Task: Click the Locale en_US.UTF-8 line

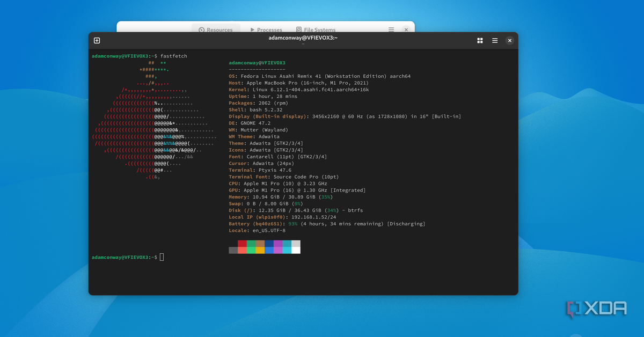Action: (257, 230)
